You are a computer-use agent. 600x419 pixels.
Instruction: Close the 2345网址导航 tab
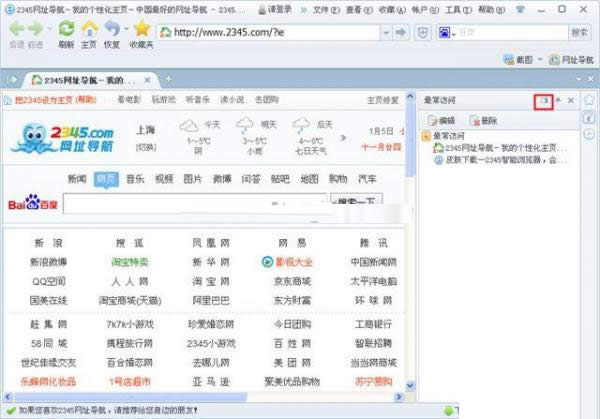tap(147, 80)
